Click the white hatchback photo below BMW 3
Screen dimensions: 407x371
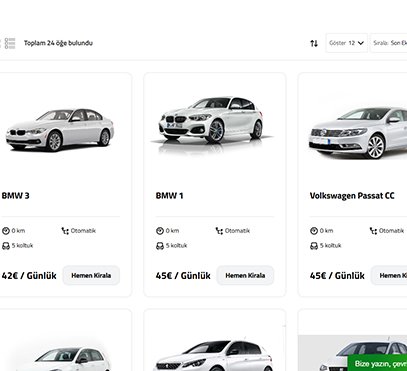(x=63, y=359)
